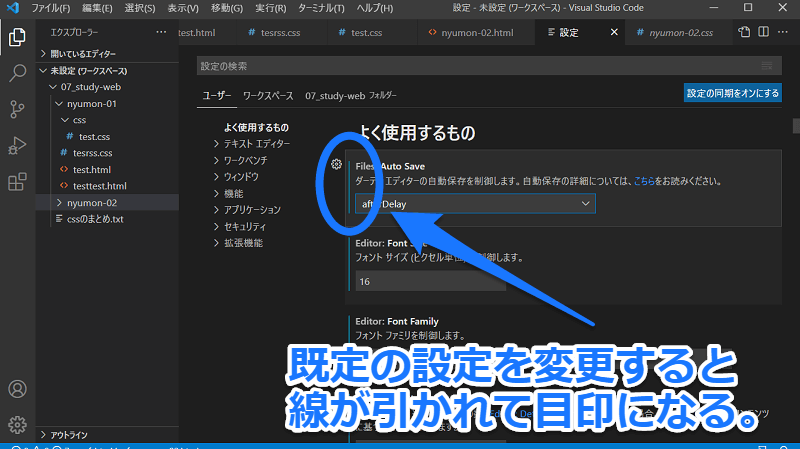
Task: Click 設定の同期をオンにする button
Action: click(x=732, y=93)
